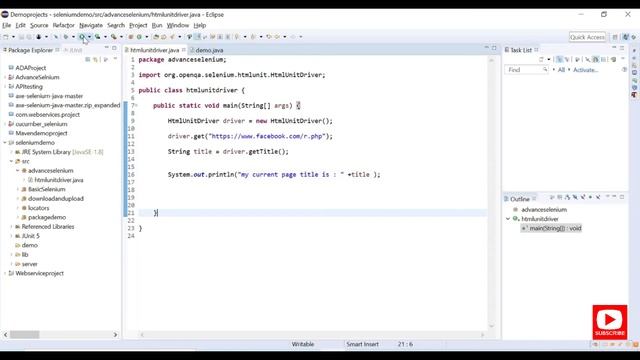Collapse all in the Package Explorer toolbar
This screenshot has height=360, width=640.
87,60
